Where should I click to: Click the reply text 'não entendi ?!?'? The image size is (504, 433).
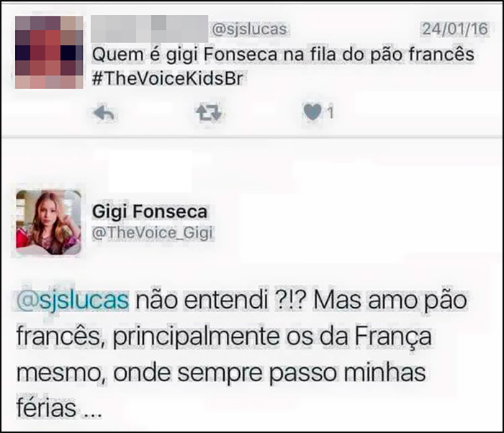(x=220, y=301)
